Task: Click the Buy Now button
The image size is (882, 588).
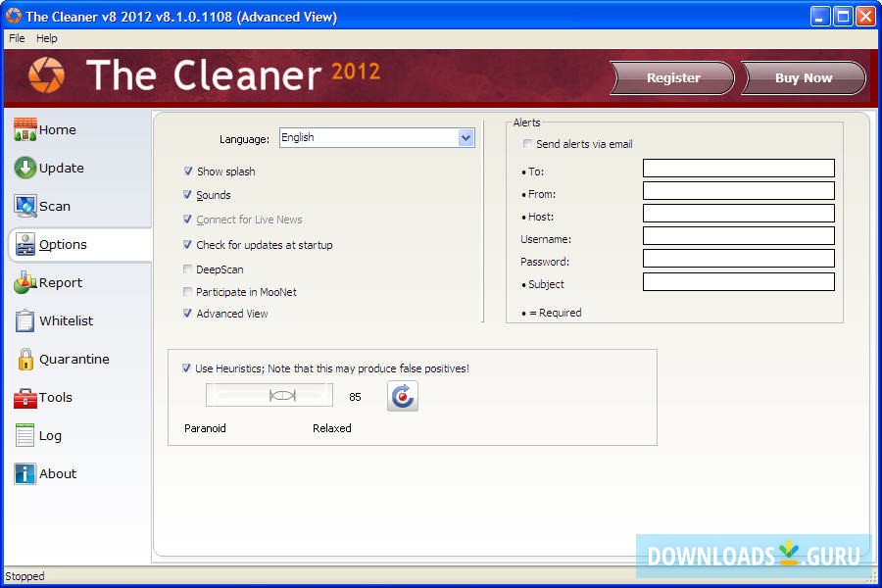Action: click(x=804, y=77)
